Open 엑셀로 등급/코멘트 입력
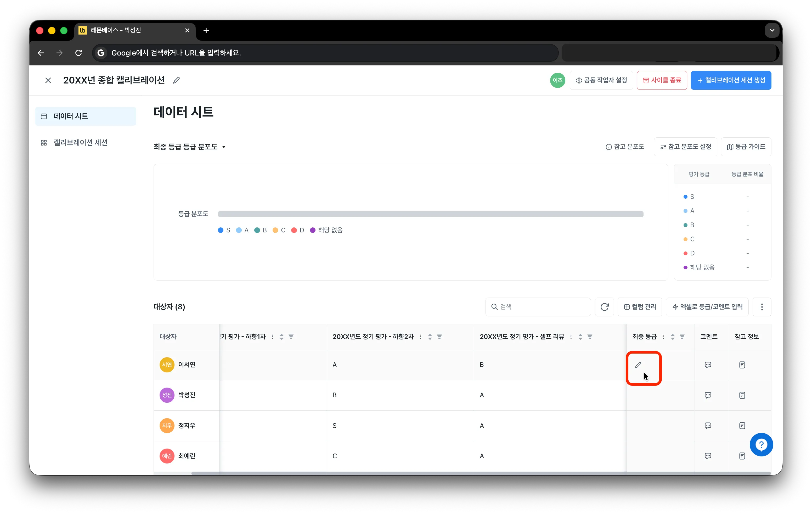Image resolution: width=812 pixels, height=514 pixels. [x=707, y=306]
